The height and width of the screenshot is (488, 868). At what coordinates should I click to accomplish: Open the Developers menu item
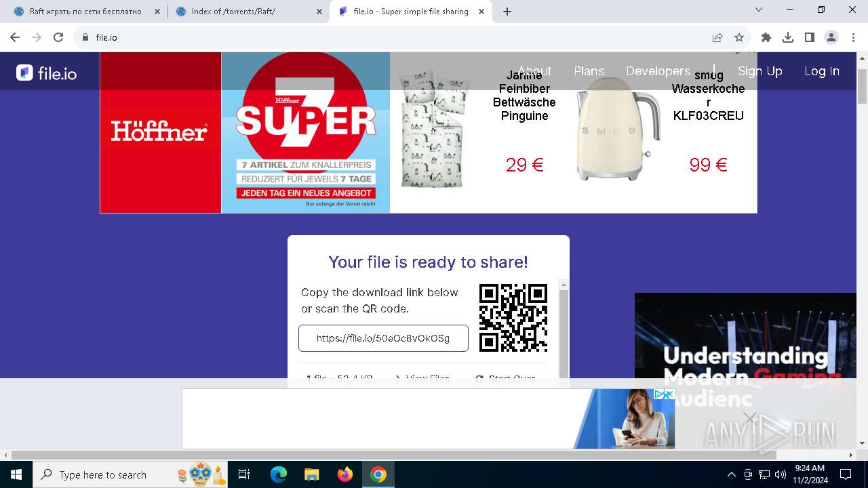(x=658, y=71)
